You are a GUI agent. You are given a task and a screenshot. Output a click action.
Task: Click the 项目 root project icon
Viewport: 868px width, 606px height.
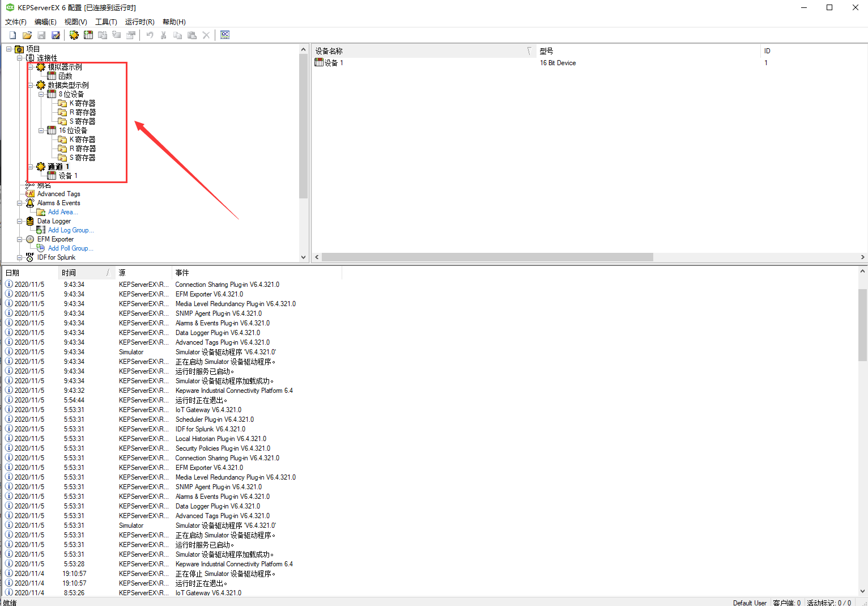[x=19, y=49]
